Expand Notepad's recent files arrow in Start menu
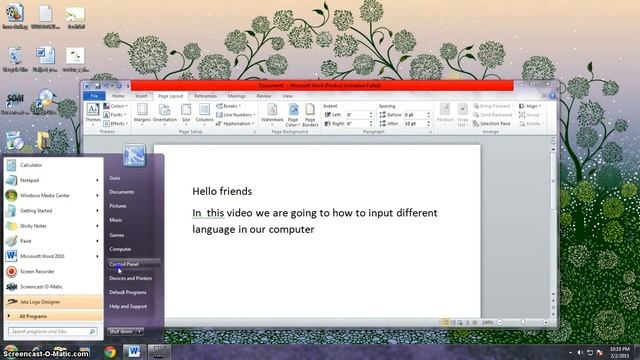The height and width of the screenshot is (360, 640). point(97,180)
